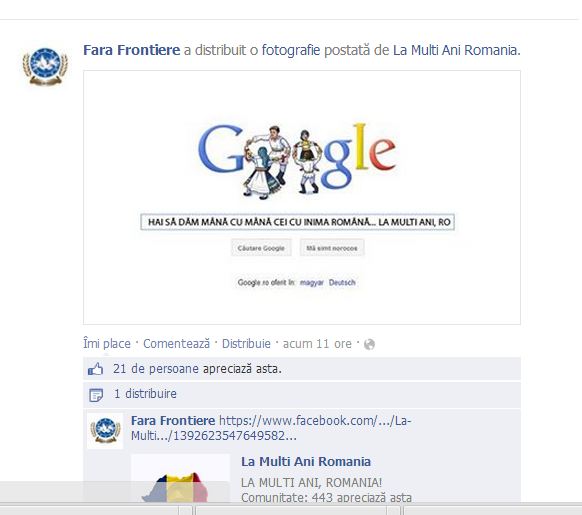Click 'Îmi place' to like the post
The width and height of the screenshot is (582, 515).
[107, 344]
